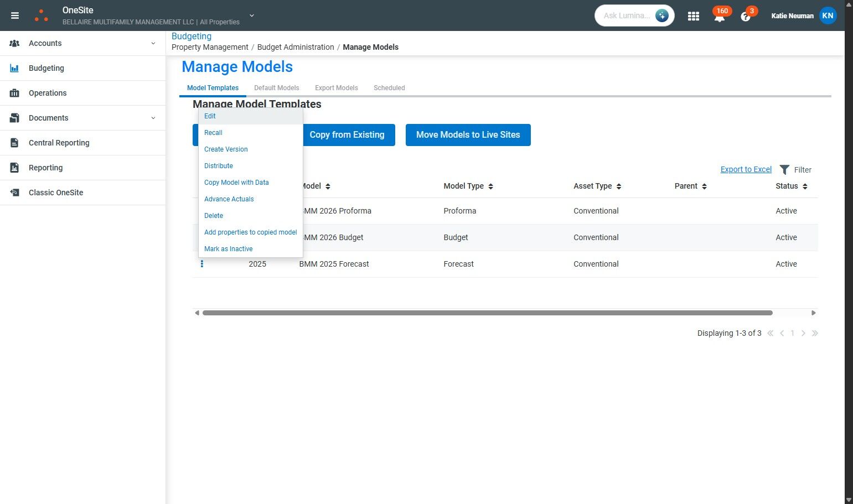Click the Move Models to Live Sites button
The height and width of the screenshot is (504, 853).
pyautogui.click(x=468, y=135)
